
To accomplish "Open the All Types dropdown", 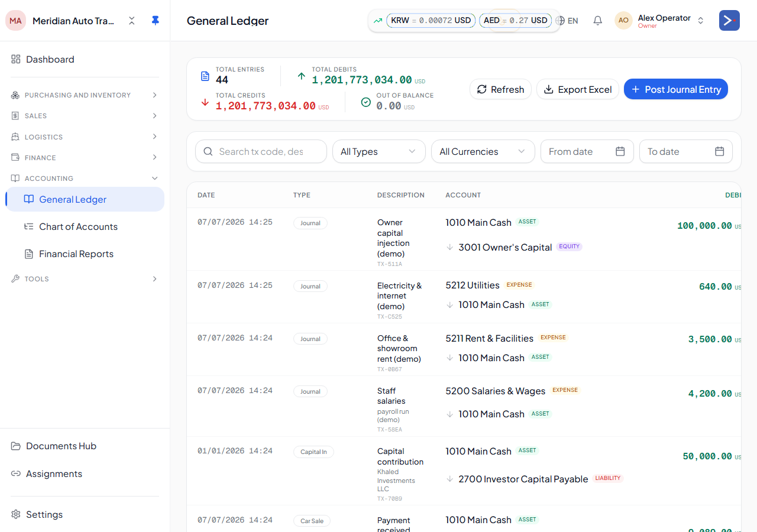I will [x=379, y=151].
